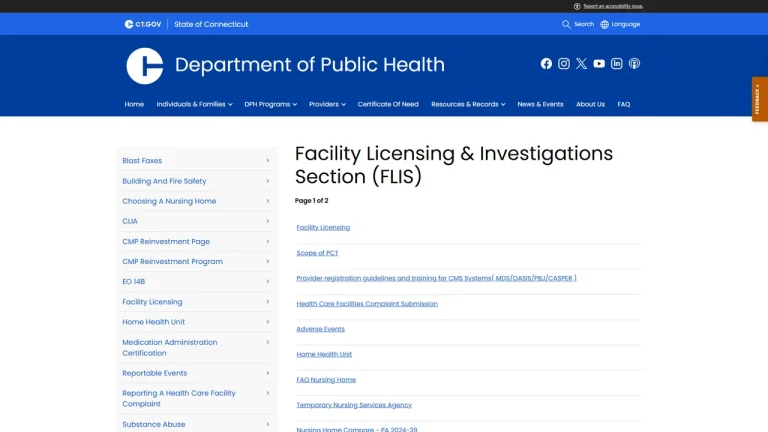Open About Us nav item
Screen dimensions: 768x432
tap(590, 104)
